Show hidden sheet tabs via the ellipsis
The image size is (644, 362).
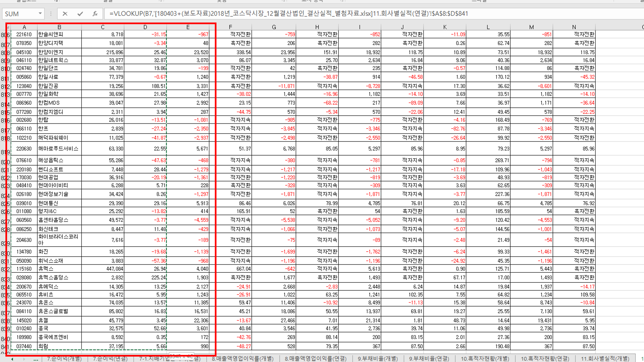click(36, 359)
